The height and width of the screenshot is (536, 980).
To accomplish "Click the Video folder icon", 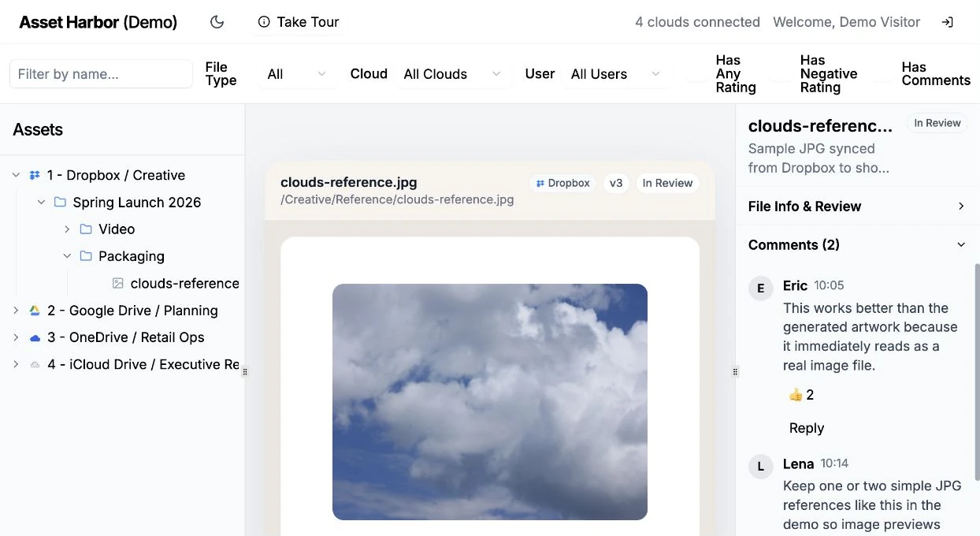I will (86, 229).
